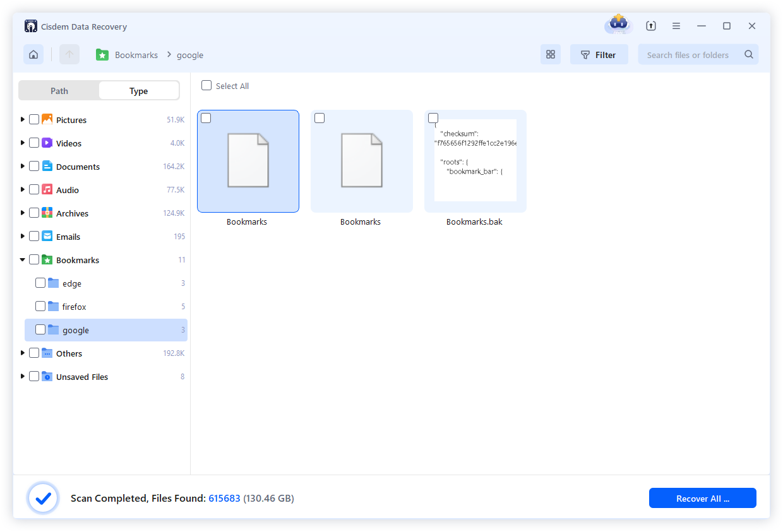Click the search files or folders field

pyautogui.click(x=688, y=54)
